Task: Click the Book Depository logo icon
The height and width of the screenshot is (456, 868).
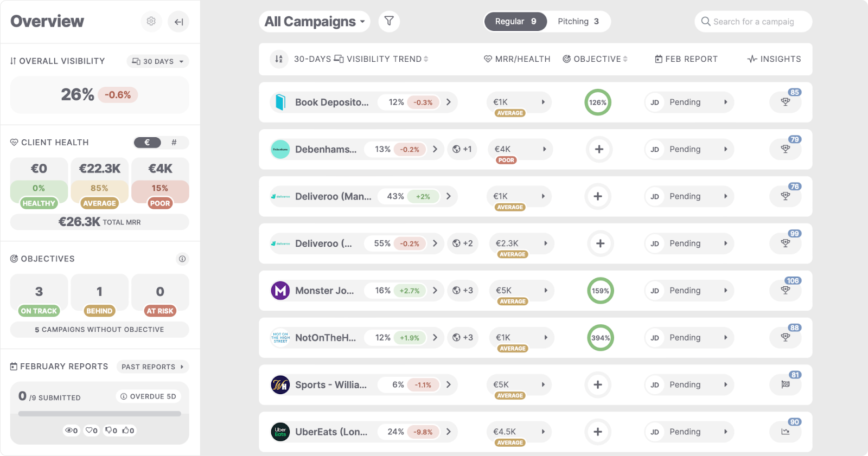Action: pyautogui.click(x=280, y=102)
